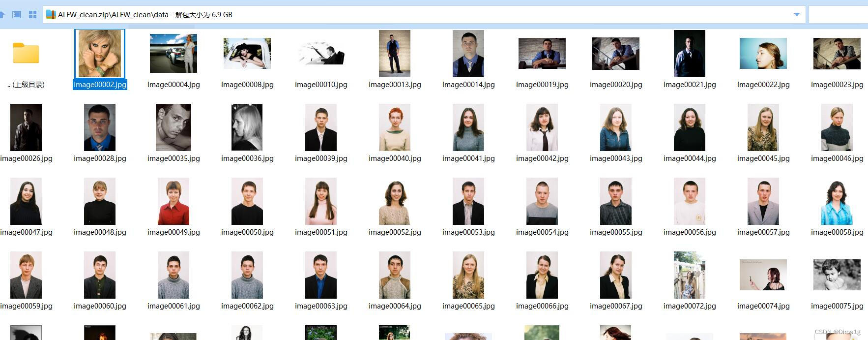Viewport: 868px width, 340px height.
Task: Select thumbnail image00067.jpg
Action: pos(616,275)
